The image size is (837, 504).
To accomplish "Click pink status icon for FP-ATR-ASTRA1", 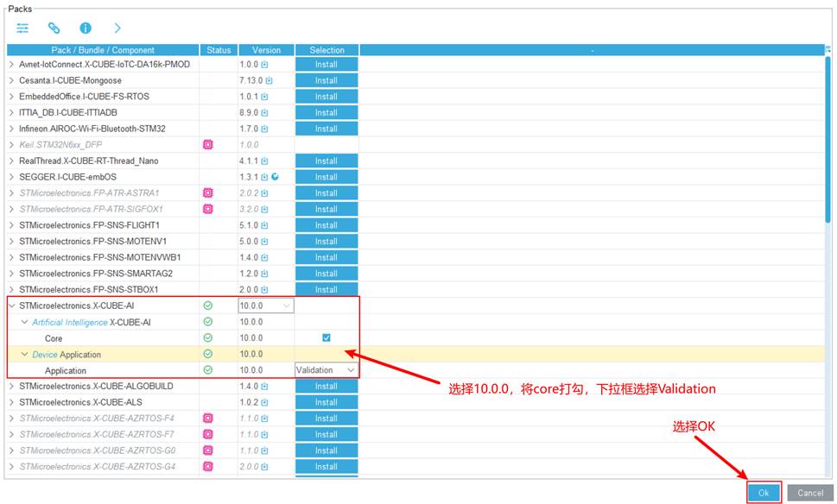I will [208, 193].
